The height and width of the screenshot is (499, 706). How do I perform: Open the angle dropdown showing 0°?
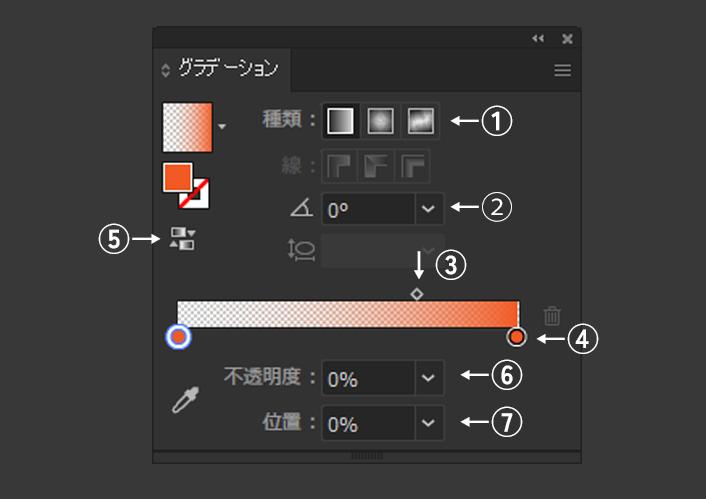tap(429, 209)
